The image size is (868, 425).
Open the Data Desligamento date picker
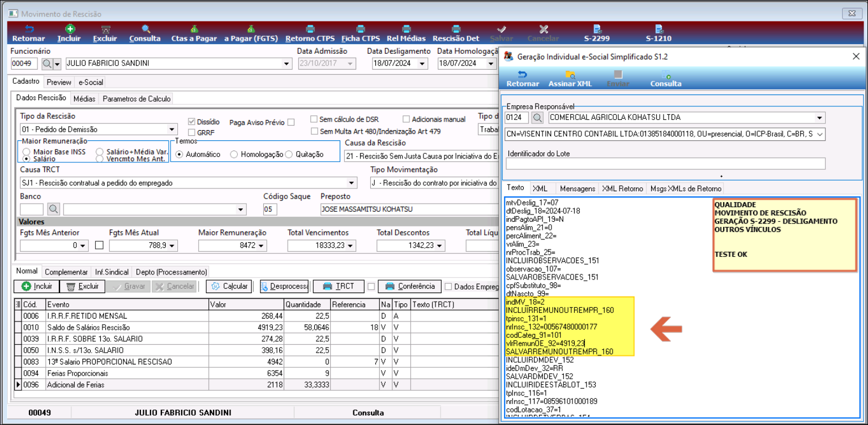tap(422, 63)
